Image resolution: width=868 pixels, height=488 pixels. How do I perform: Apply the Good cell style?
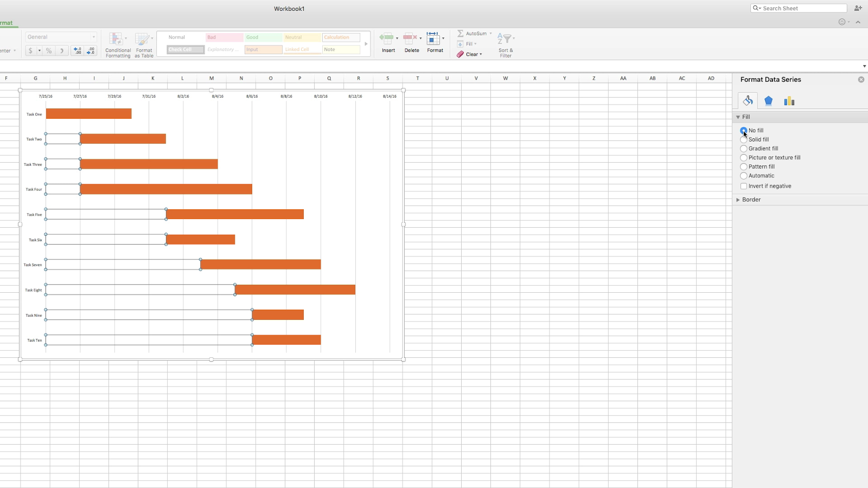pos(263,37)
